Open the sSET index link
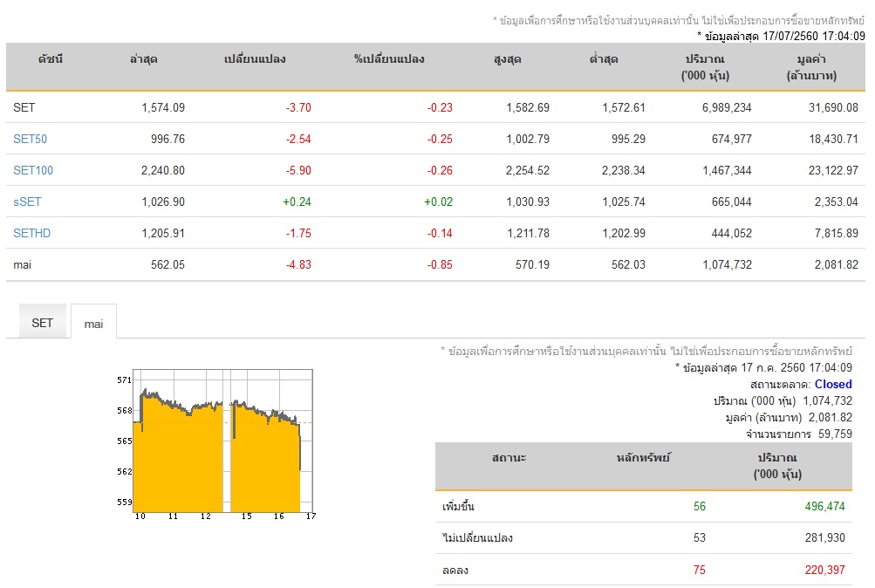The width and height of the screenshot is (875, 588). (27, 202)
